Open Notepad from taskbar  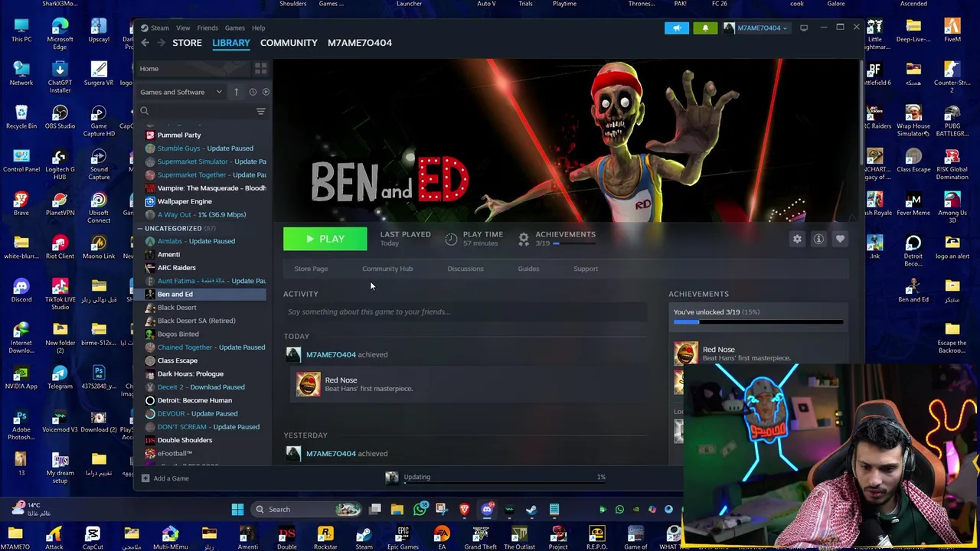554,510
